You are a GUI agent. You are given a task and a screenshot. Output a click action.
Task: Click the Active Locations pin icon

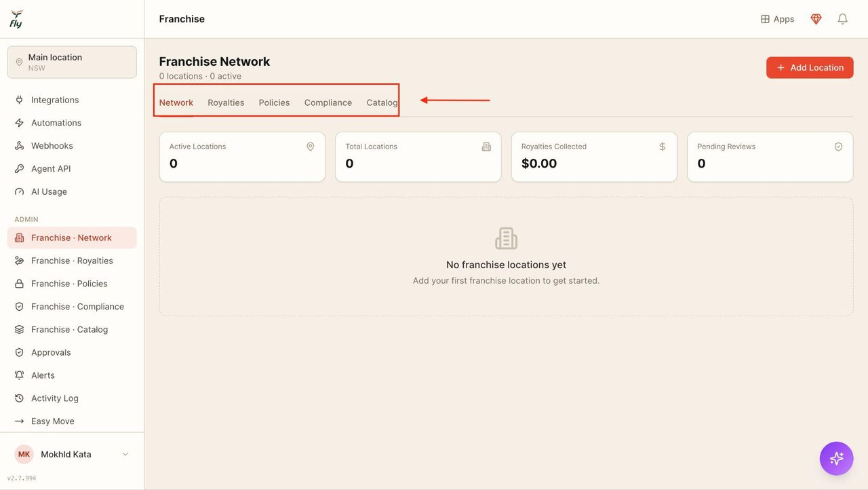coord(311,147)
